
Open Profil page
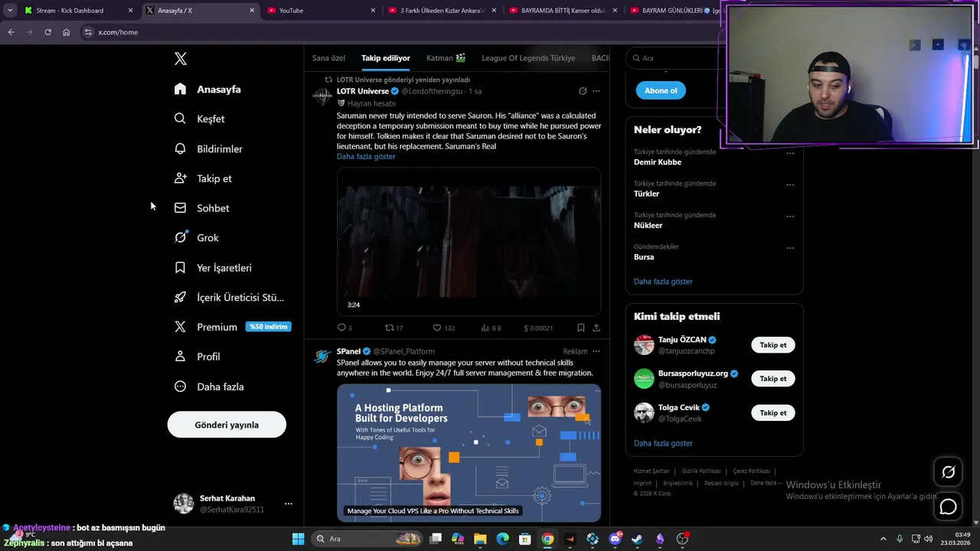(197, 357)
